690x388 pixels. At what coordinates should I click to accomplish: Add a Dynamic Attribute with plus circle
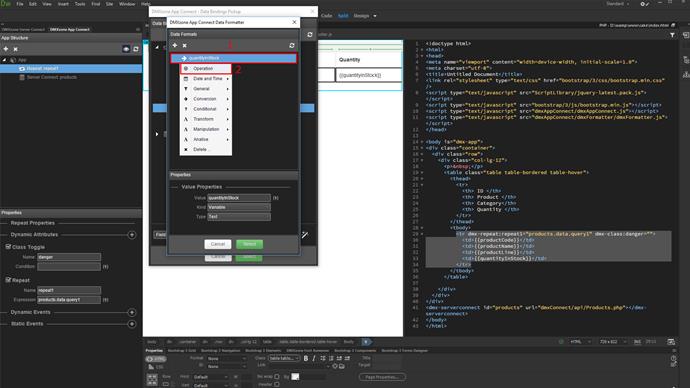[x=132, y=235]
